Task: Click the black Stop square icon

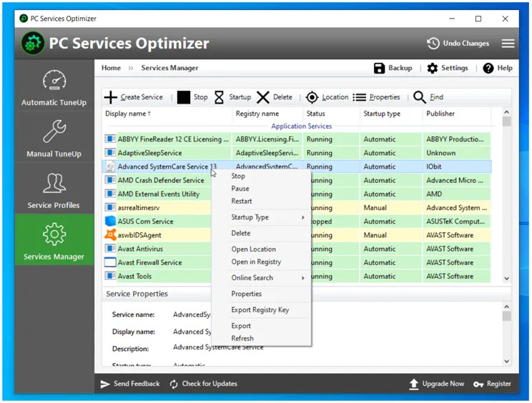Action: pos(184,97)
